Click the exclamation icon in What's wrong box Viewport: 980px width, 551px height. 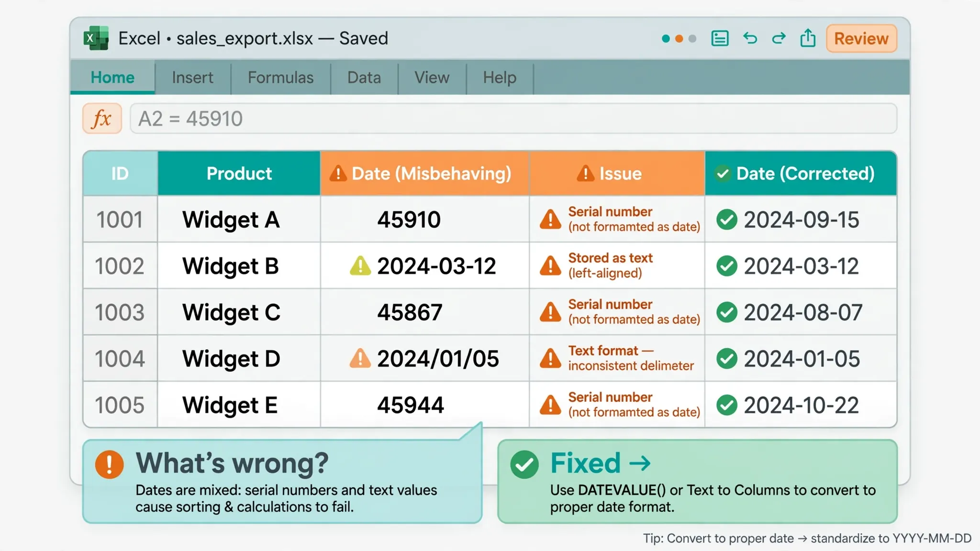click(x=109, y=464)
